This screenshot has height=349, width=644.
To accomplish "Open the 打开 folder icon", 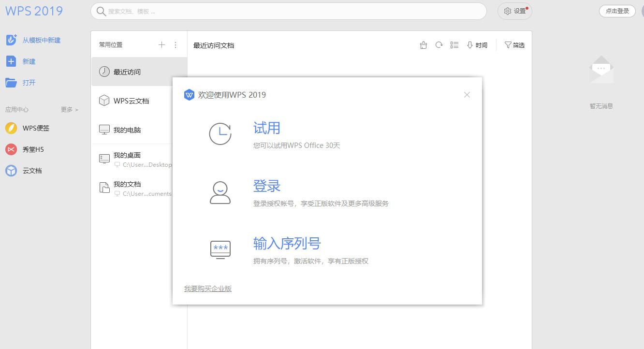I will coord(11,83).
